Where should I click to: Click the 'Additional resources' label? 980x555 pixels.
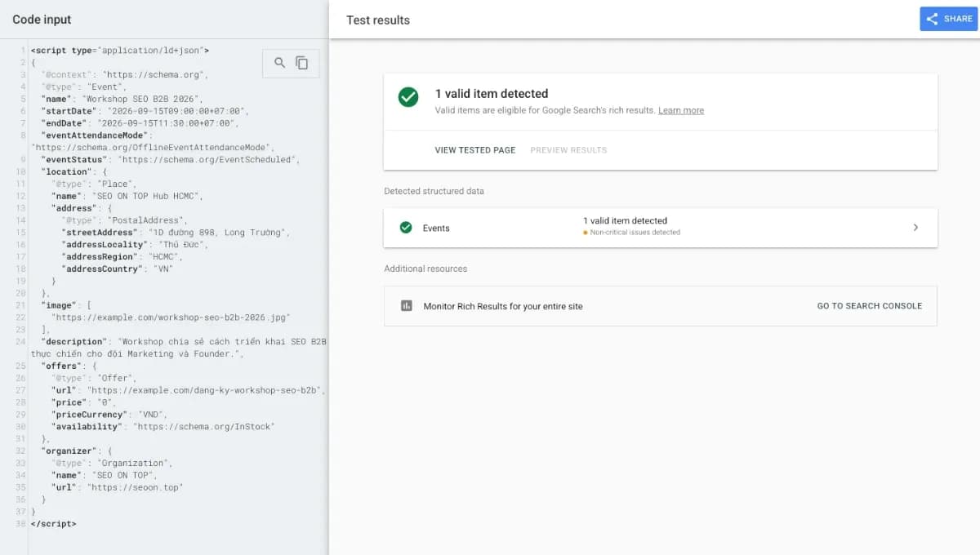pos(425,269)
